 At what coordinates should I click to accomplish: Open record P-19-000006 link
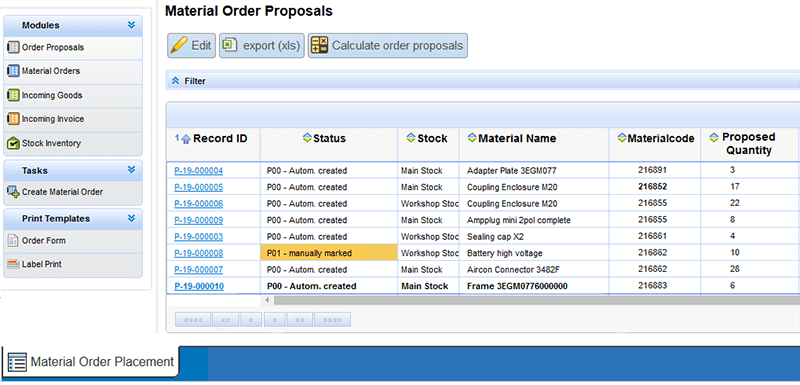point(198,203)
